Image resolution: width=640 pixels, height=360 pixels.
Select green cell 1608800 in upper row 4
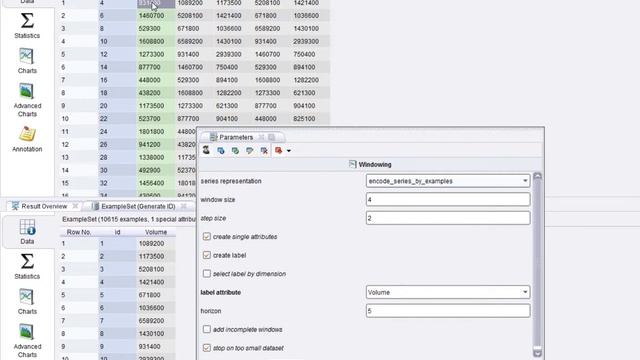(x=156, y=41)
